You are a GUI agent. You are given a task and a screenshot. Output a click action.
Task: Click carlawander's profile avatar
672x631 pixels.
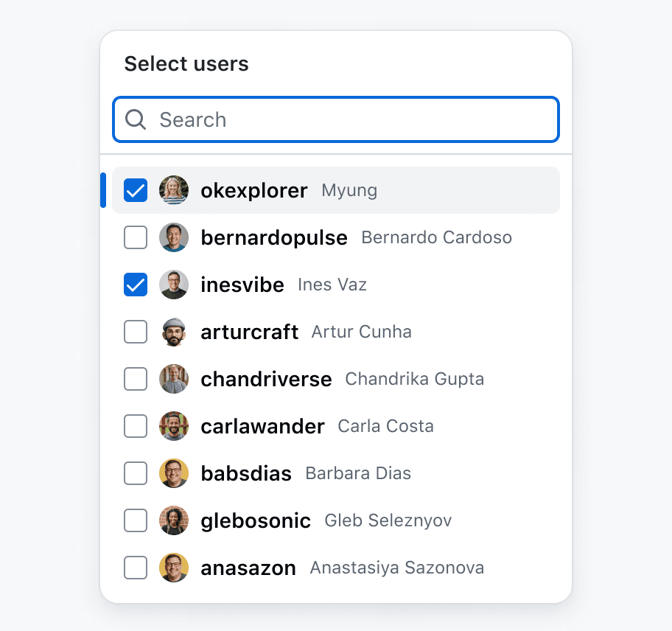(174, 426)
